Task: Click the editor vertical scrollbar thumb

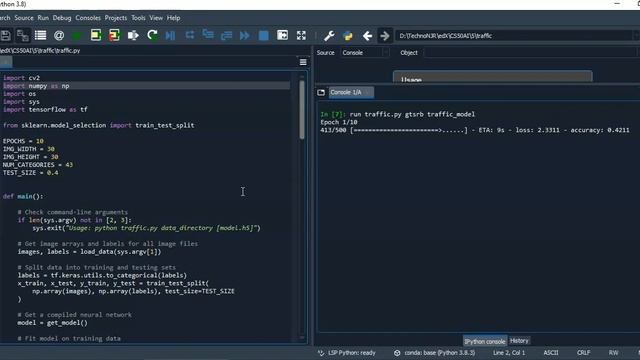Action: coord(302,109)
